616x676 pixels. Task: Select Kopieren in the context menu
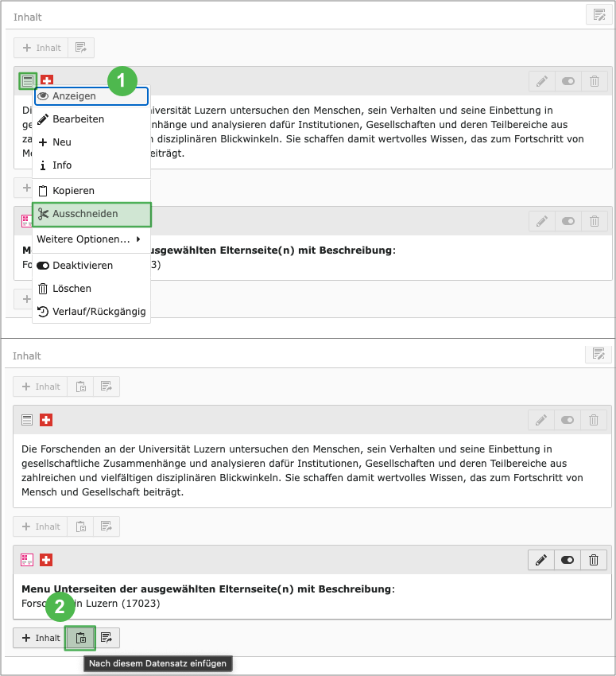[x=91, y=191]
